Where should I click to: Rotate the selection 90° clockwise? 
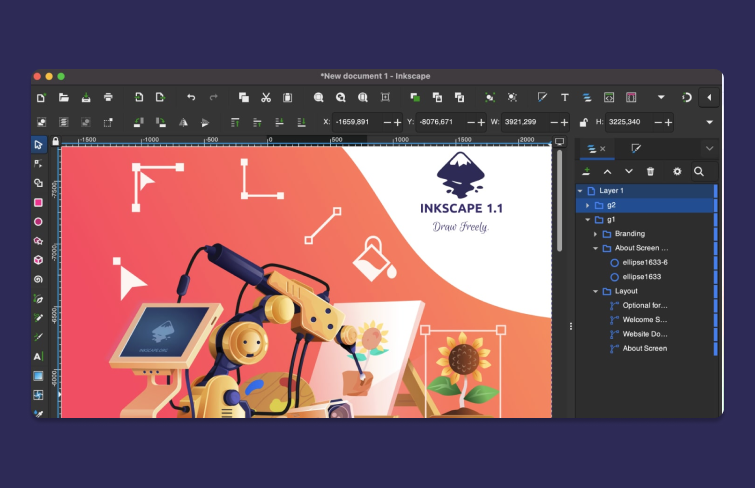click(160, 122)
